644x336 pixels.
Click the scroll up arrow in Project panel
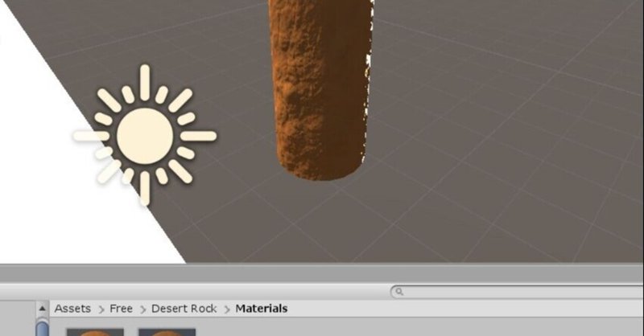tap(42, 309)
